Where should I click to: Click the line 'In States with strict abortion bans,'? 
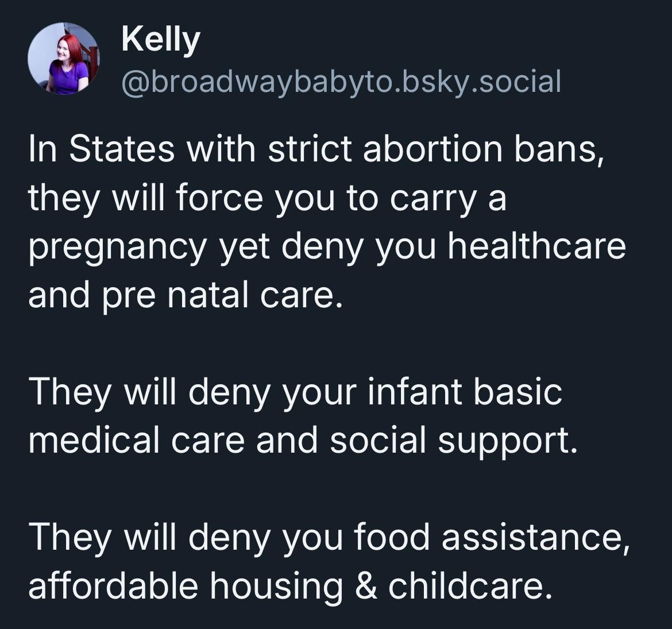[316, 149]
